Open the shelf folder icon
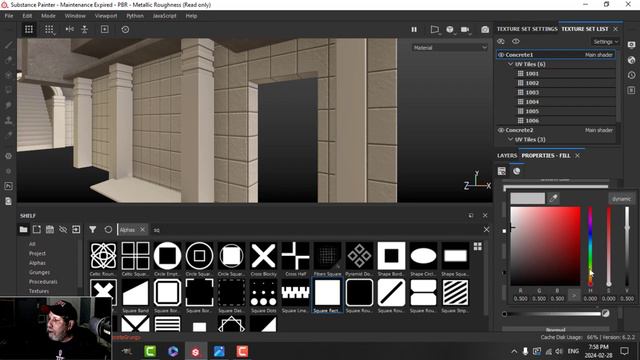Viewport: 640px width, 360px height. [24, 229]
